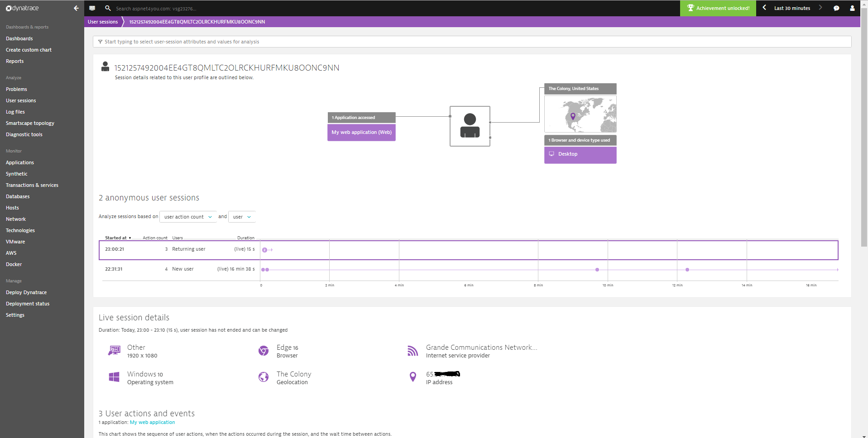Open the chat help icon

[836, 8]
